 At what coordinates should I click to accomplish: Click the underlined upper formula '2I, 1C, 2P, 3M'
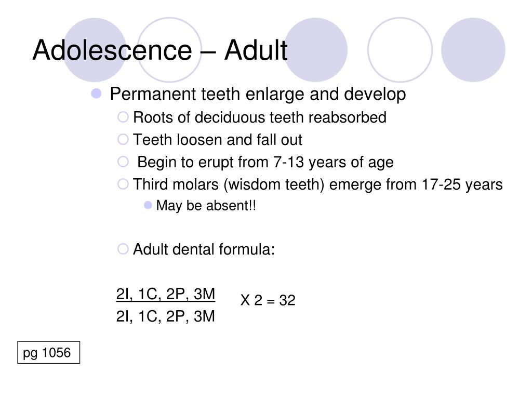point(166,294)
